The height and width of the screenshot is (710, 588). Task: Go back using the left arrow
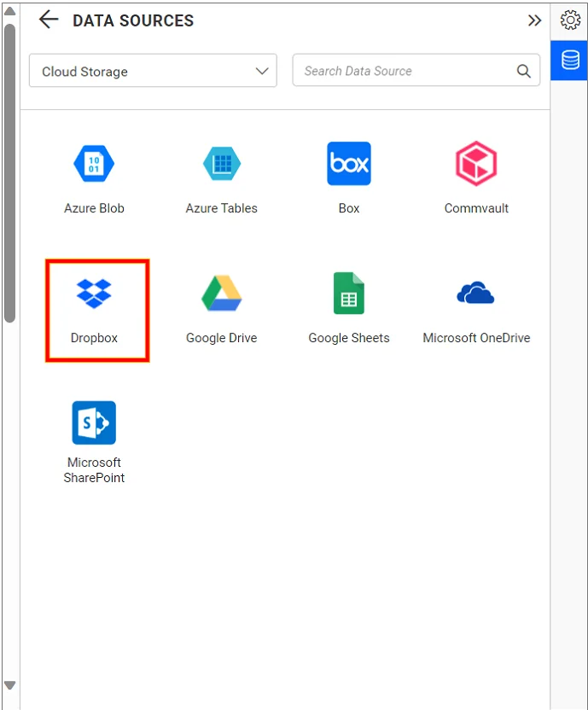tap(49, 20)
